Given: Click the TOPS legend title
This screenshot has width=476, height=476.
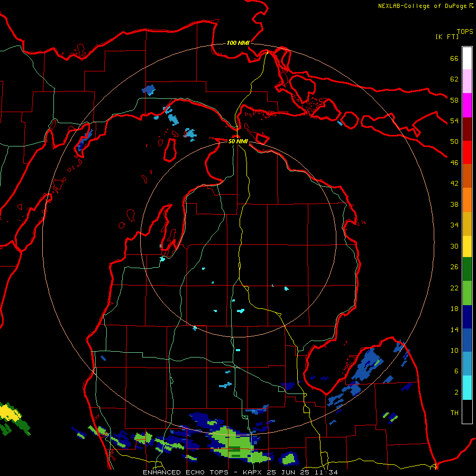Looking at the screenshot, I should click(465, 31).
